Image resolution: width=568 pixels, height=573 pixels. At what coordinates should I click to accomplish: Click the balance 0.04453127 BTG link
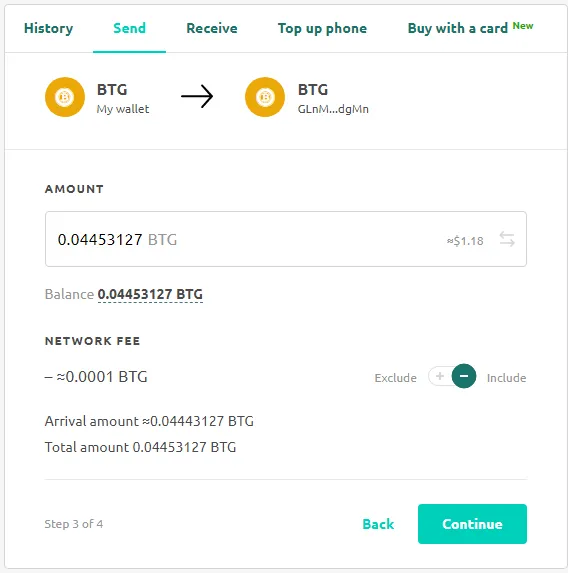pos(150,295)
